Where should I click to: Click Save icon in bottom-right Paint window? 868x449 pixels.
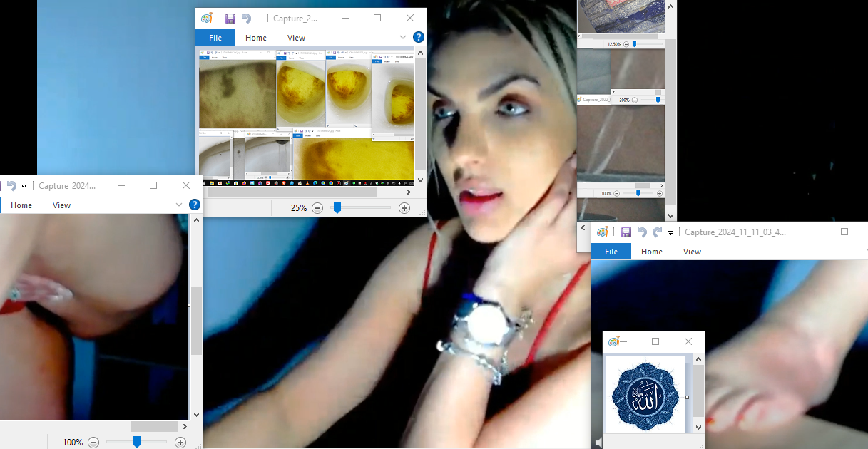pyautogui.click(x=626, y=232)
